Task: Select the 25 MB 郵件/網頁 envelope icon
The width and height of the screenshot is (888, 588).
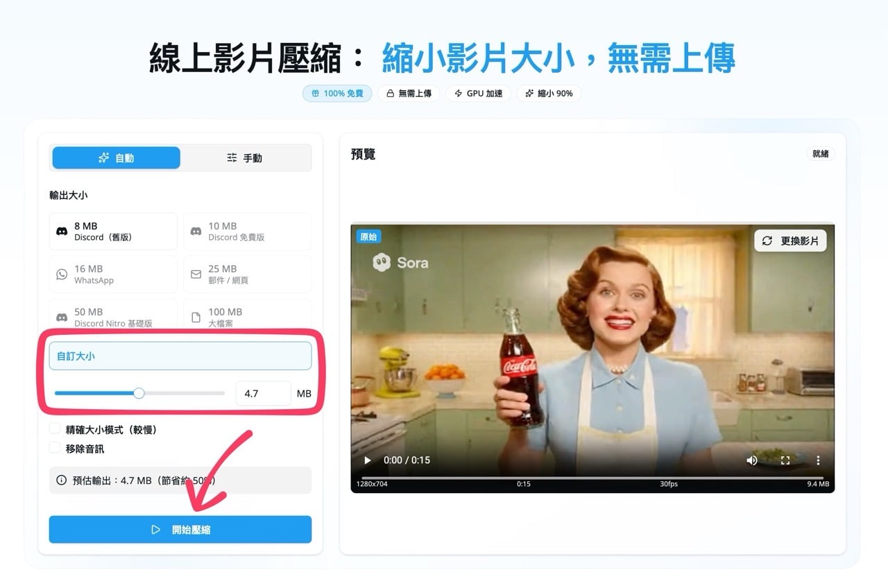Action: coord(196,273)
